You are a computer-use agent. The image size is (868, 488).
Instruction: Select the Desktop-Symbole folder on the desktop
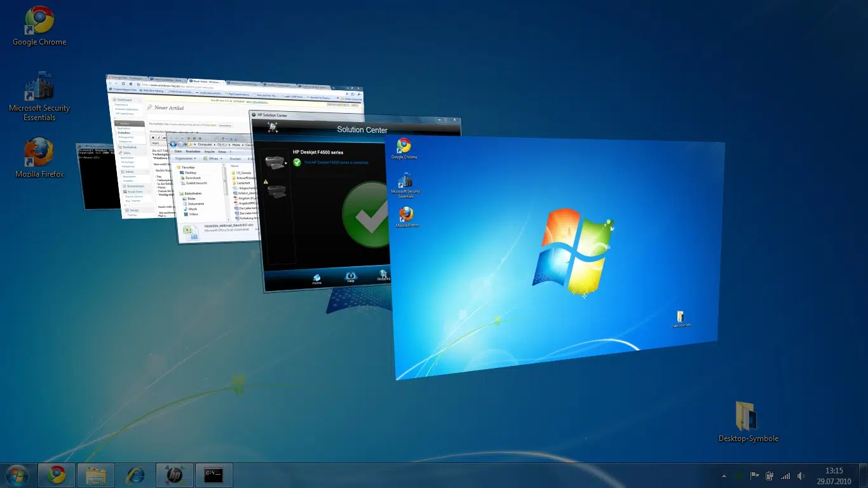click(x=748, y=421)
